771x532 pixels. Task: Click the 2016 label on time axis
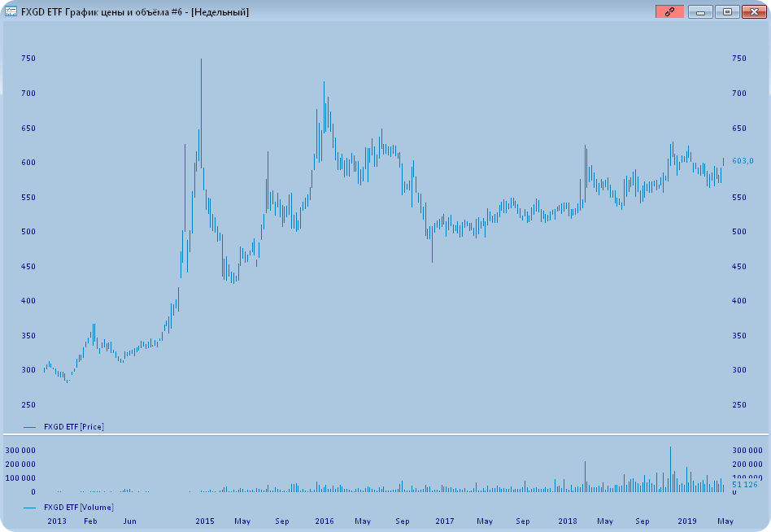[x=324, y=521]
